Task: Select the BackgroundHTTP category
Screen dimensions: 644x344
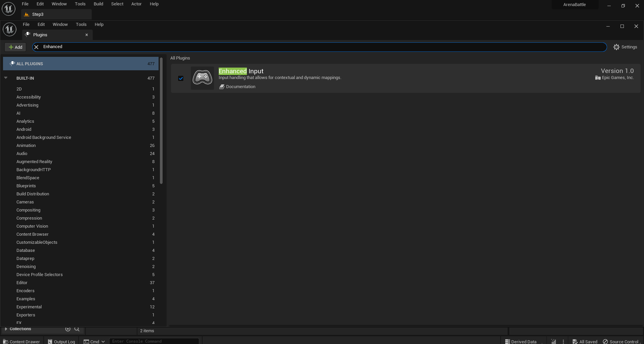Action: 81,170
